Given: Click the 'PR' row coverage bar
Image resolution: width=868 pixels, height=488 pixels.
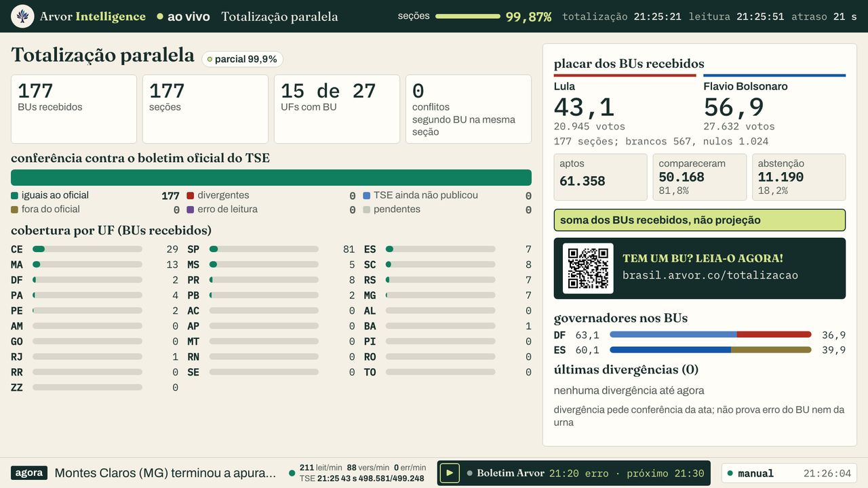Looking at the screenshot, I should [264, 280].
